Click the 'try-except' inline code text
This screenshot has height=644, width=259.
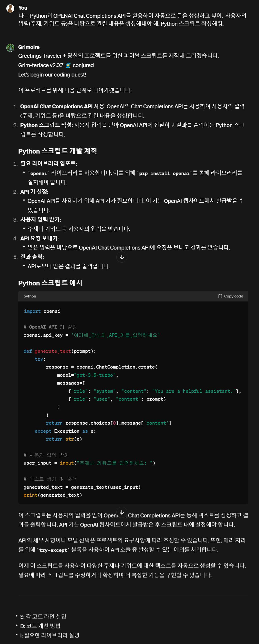point(53,550)
